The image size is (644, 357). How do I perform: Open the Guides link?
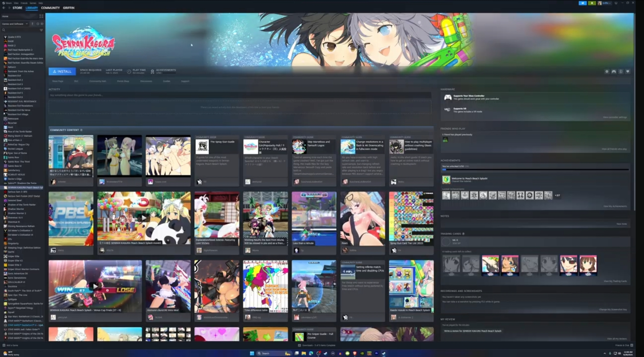coord(167,81)
